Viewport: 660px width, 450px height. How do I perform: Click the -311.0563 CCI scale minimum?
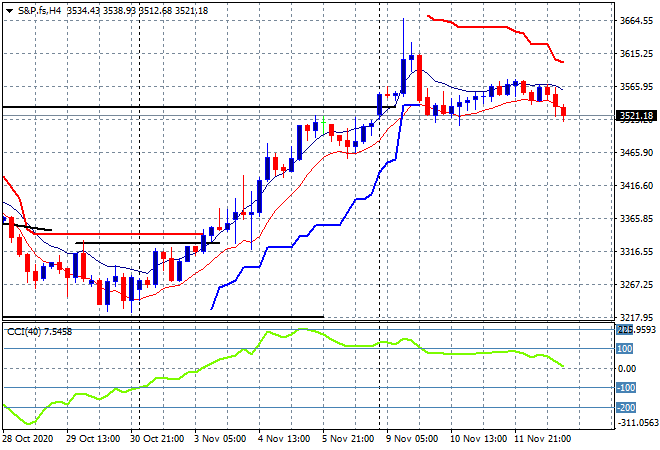tap(638, 422)
